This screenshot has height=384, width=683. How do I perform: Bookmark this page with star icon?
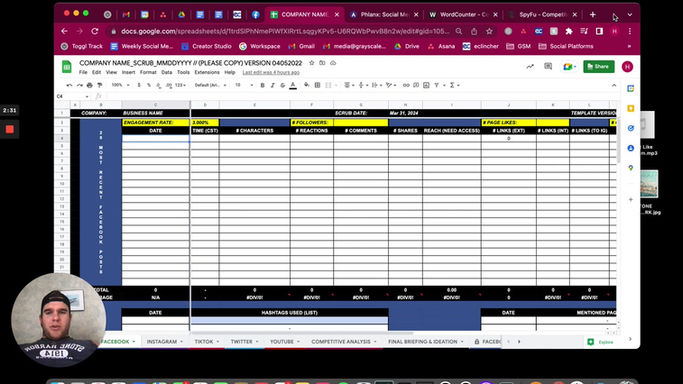click(490, 31)
